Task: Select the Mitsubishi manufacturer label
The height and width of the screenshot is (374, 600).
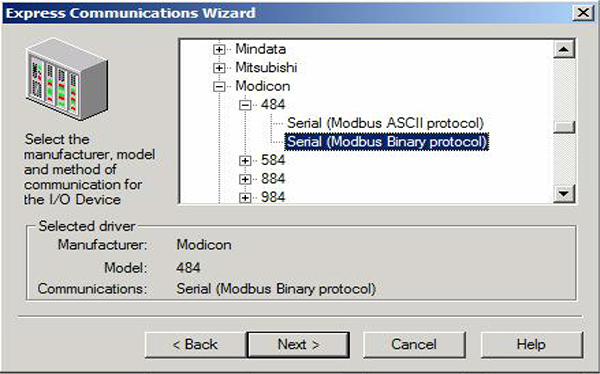Action: (x=266, y=68)
